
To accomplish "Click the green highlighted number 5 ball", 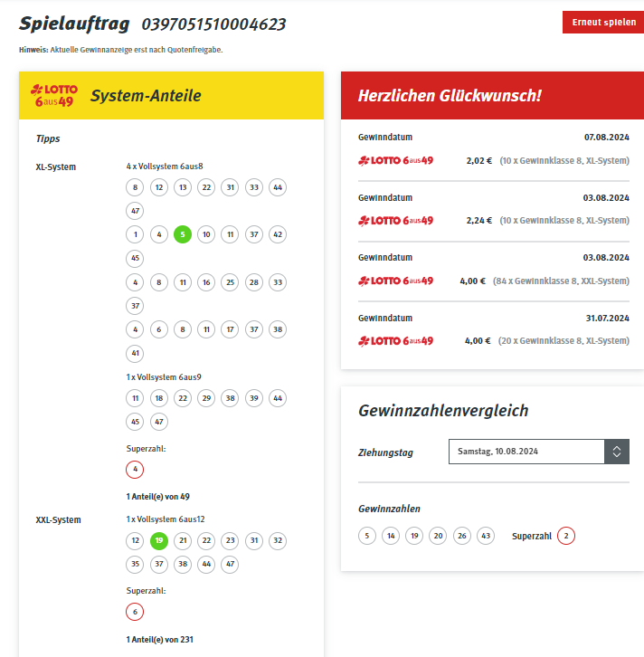I will (x=183, y=234).
